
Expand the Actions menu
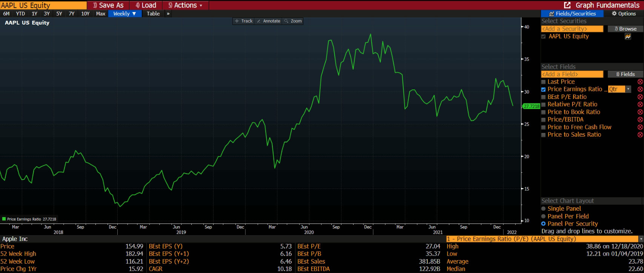point(185,5)
